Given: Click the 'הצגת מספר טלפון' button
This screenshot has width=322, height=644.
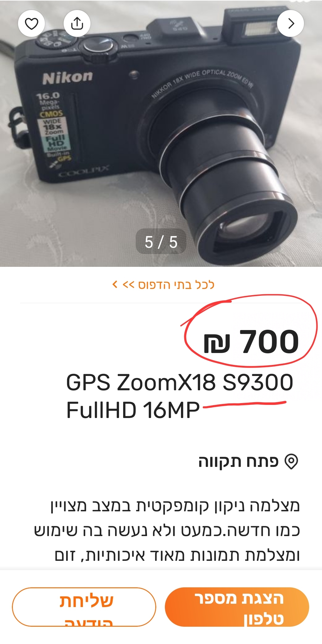Looking at the screenshot, I should (x=237, y=607).
